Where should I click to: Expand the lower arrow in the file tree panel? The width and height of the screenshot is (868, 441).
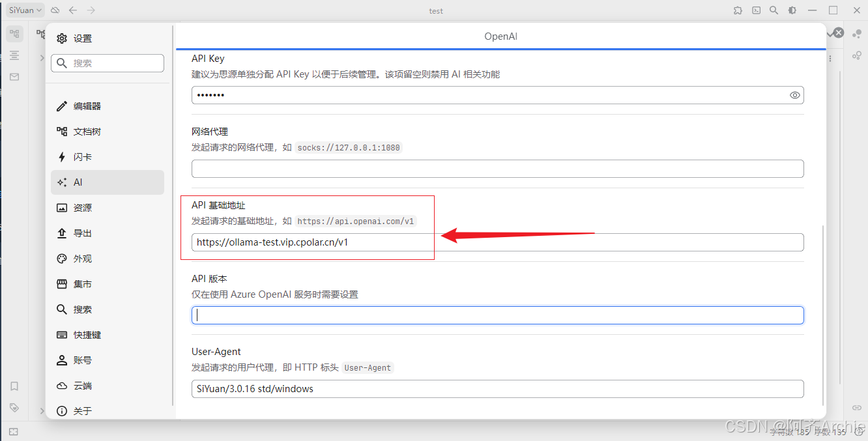(42, 411)
